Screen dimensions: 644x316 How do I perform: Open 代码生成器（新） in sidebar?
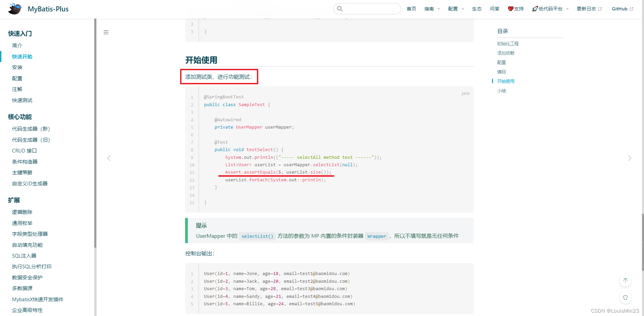point(31,129)
